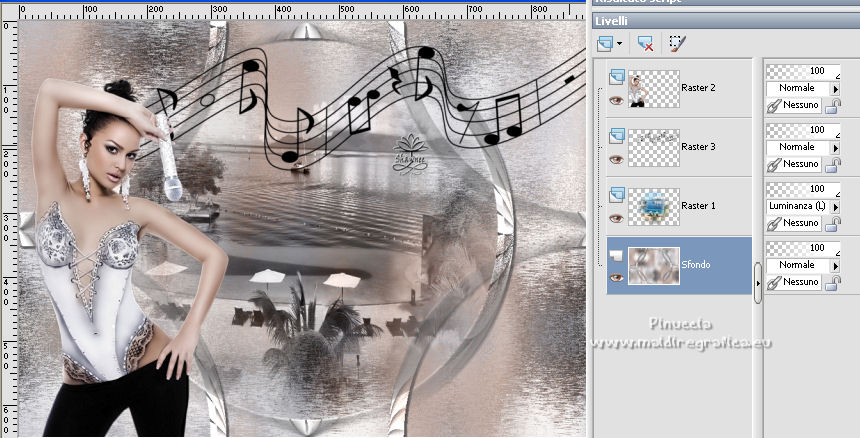Image resolution: width=860 pixels, height=438 pixels.
Task: Open the Normale blend mode dropdown for Sfondo
Action: coord(797,265)
